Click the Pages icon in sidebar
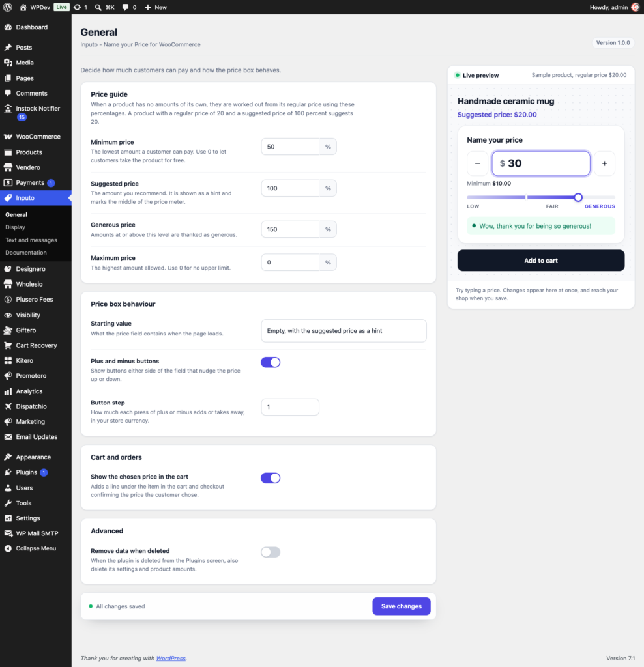This screenshot has width=644, height=667. click(8, 78)
